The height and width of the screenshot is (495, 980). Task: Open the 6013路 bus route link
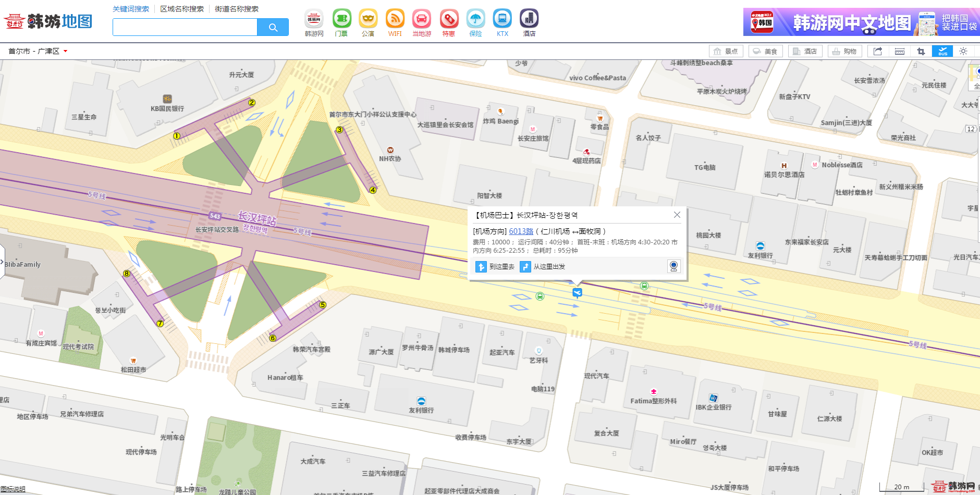pyautogui.click(x=521, y=231)
